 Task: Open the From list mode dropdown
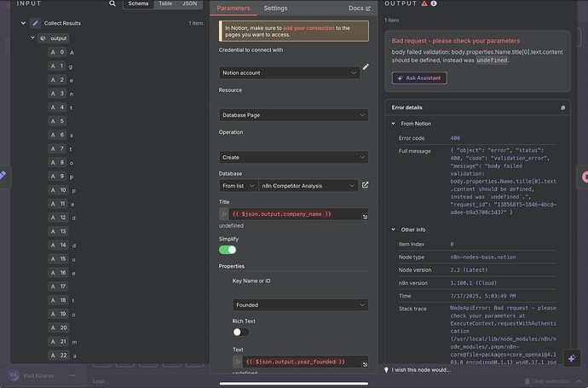click(238, 186)
